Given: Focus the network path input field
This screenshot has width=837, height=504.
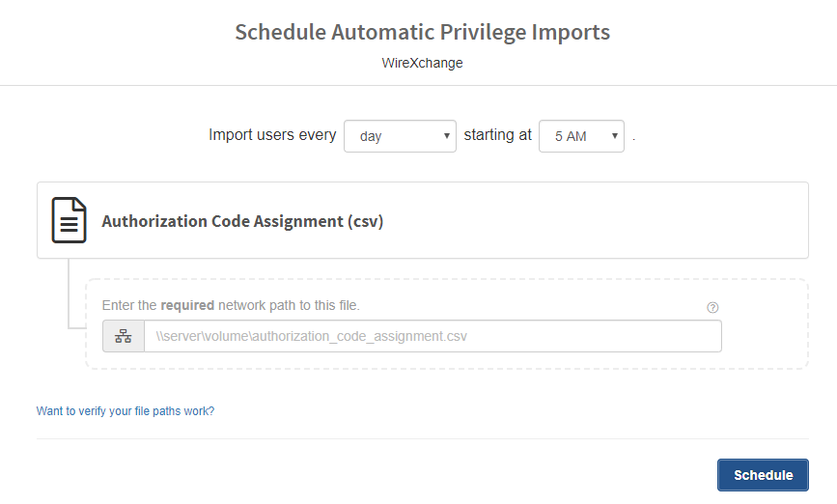Looking at the screenshot, I should (x=432, y=337).
